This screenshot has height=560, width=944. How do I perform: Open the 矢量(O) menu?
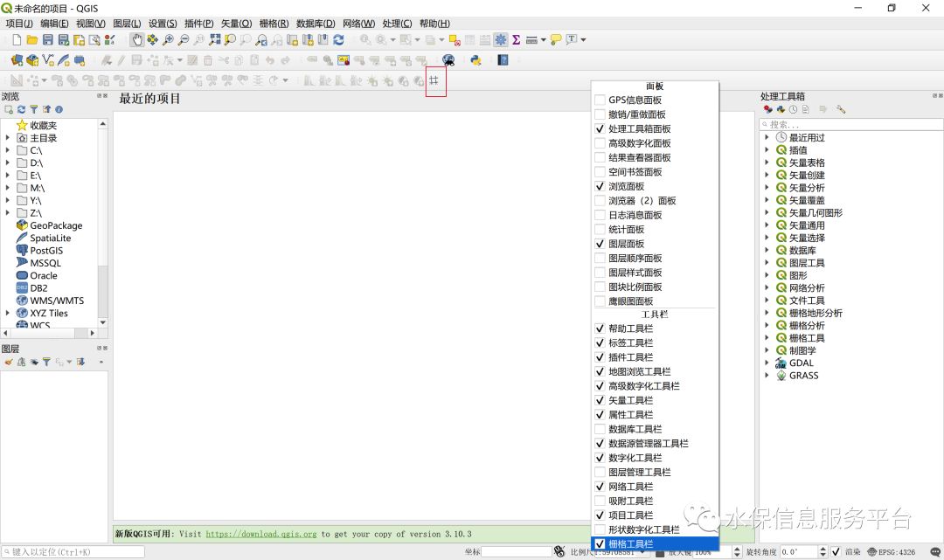236,24
